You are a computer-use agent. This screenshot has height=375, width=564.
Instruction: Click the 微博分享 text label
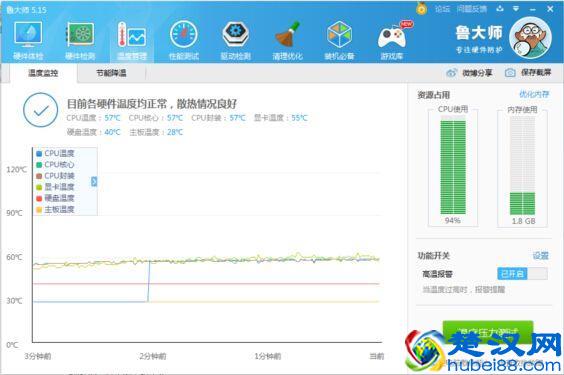[x=477, y=73]
